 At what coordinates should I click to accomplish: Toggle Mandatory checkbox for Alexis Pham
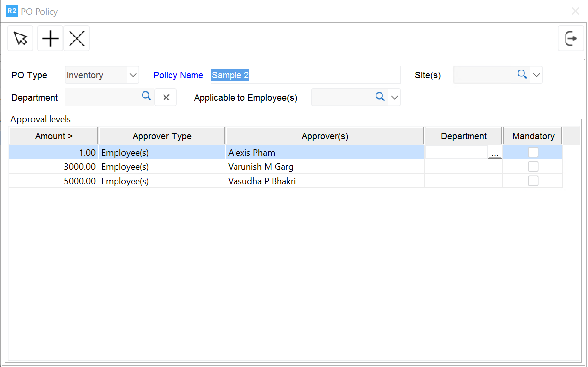[533, 152]
